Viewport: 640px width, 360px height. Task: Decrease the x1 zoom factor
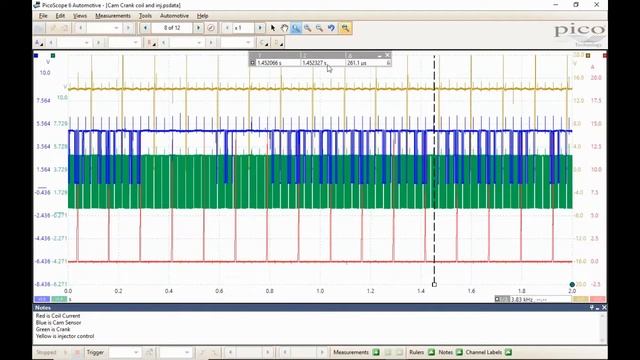click(227, 28)
